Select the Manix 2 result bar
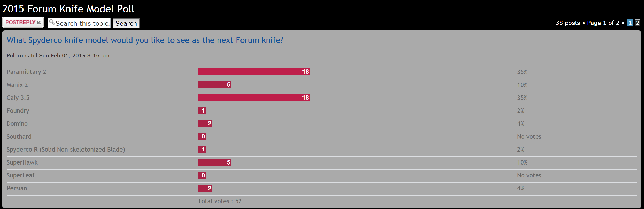Viewport: 644px width, 209px height. (214, 85)
